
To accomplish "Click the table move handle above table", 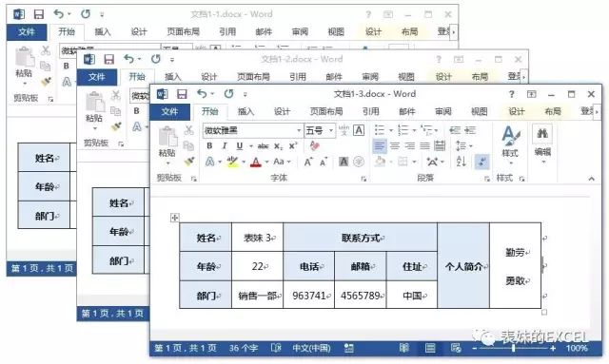I will coord(175,218).
